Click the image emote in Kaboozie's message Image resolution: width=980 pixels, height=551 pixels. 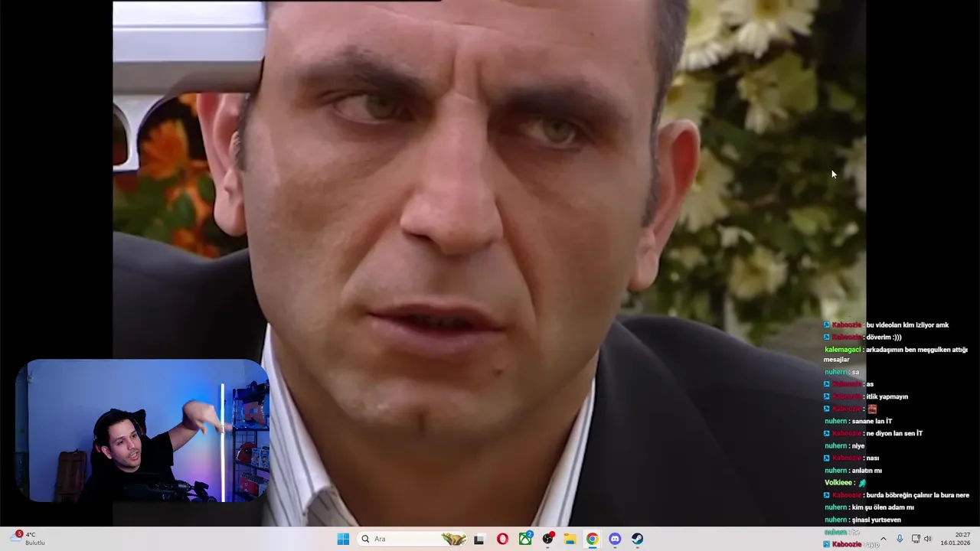click(x=871, y=409)
